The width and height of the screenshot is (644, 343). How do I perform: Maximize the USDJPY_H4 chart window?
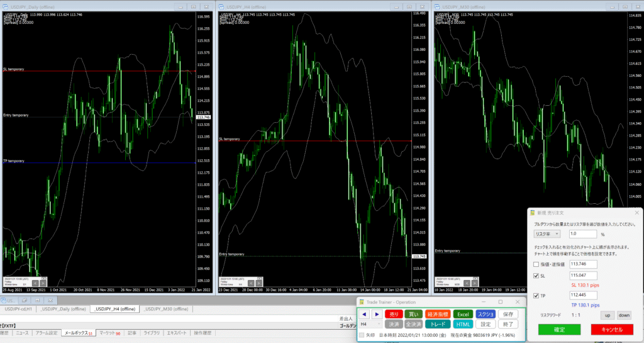(x=409, y=7)
